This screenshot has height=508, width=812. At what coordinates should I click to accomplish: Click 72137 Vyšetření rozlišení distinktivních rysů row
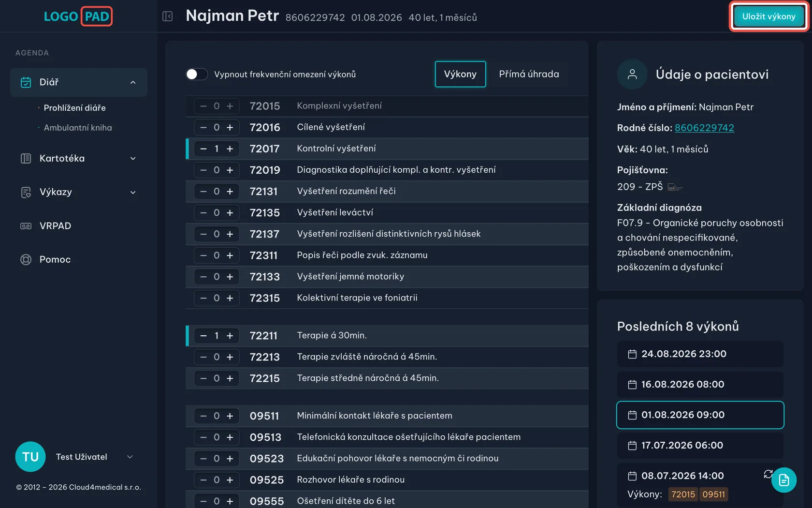coord(387,234)
